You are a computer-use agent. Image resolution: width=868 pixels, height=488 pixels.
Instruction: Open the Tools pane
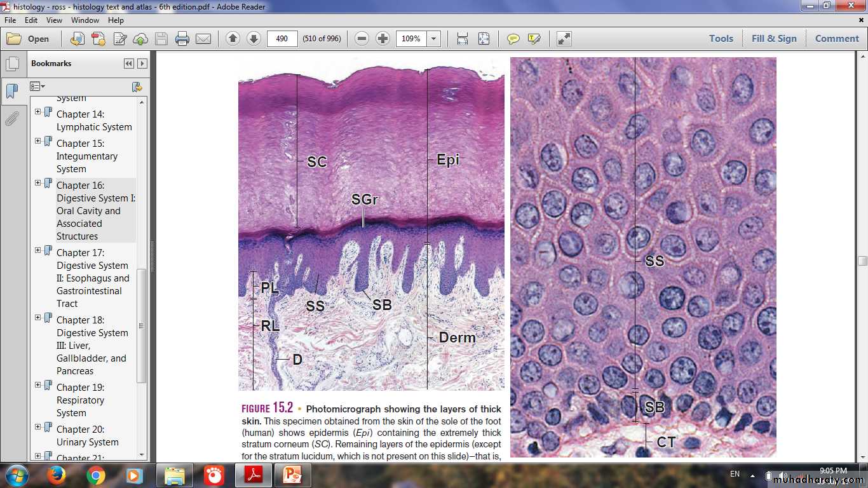tap(721, 39)
